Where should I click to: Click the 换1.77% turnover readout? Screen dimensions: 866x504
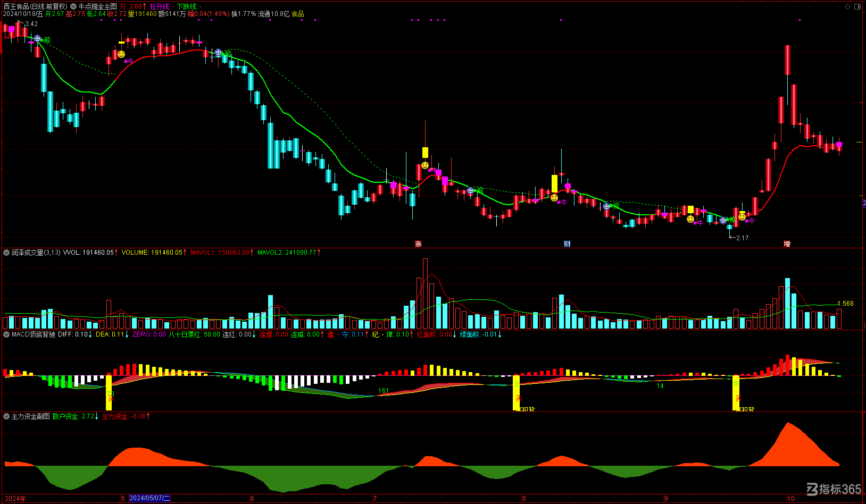click(244, 14)
